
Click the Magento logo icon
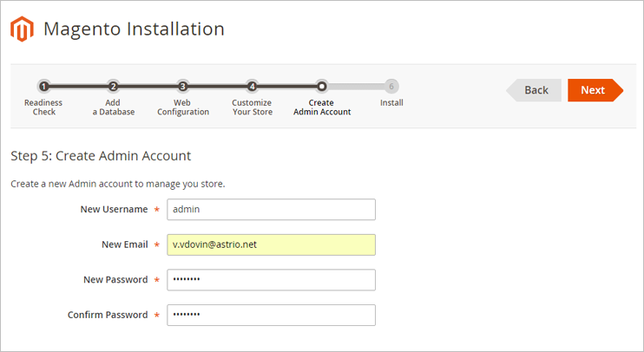(22, 29)
